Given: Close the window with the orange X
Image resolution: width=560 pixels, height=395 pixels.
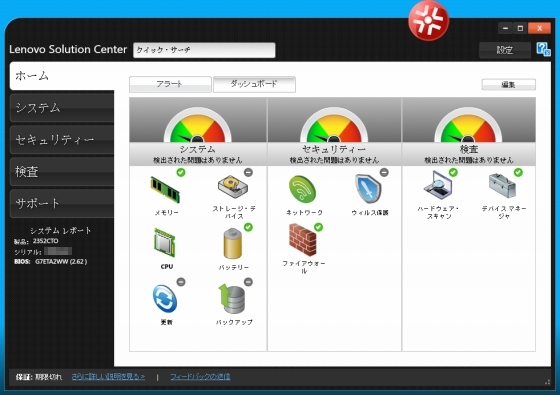Looking at the screenshot, I should click(539, 28).
